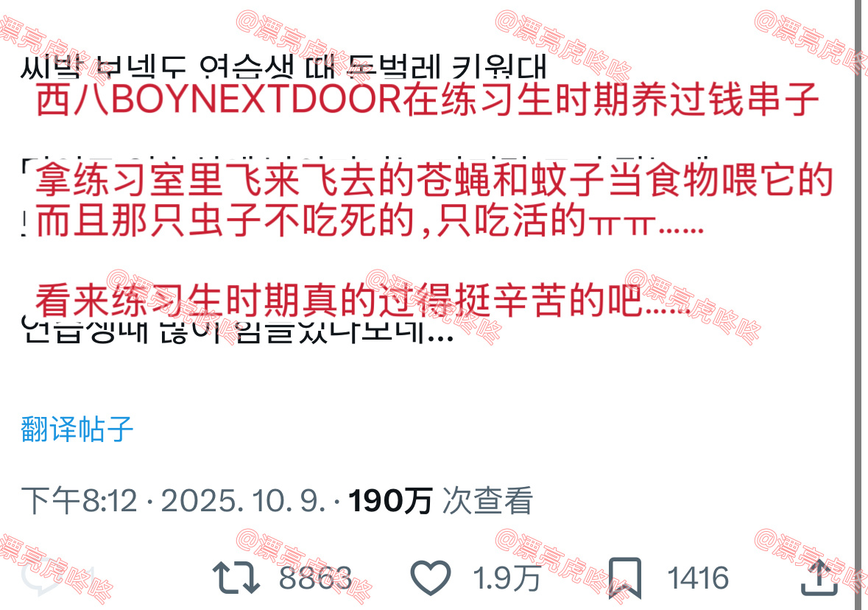The width and height of the screenshot is (868, 610).
Task: Click the 2025. 10. 9. date
Action: (x=242, y=501)
